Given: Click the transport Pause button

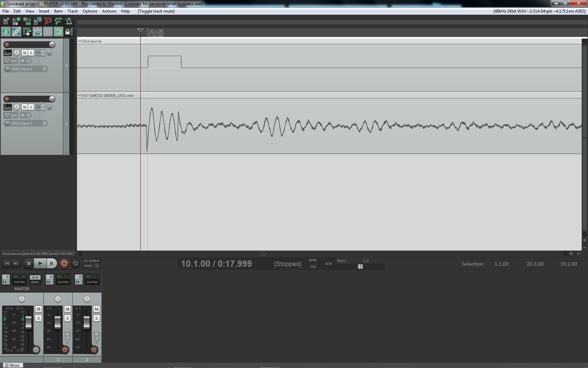Looking at the screenshot, I should click(51, 264).
